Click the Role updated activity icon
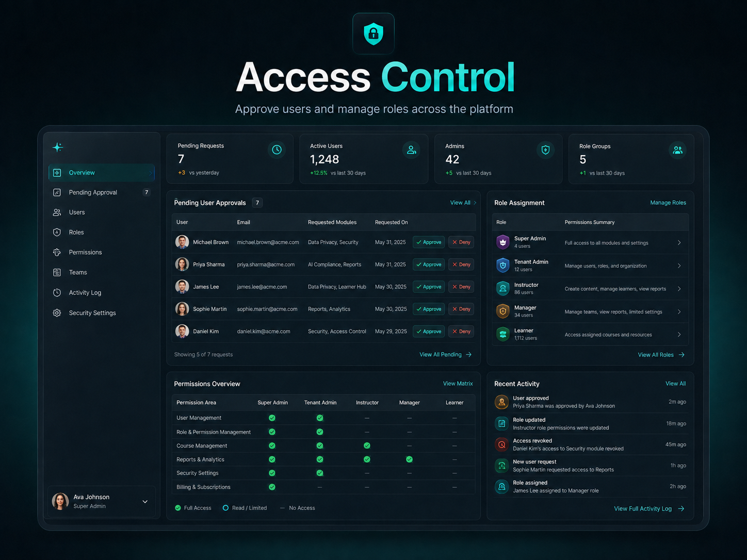Screen dimensions: 747x560 [501, 423]
